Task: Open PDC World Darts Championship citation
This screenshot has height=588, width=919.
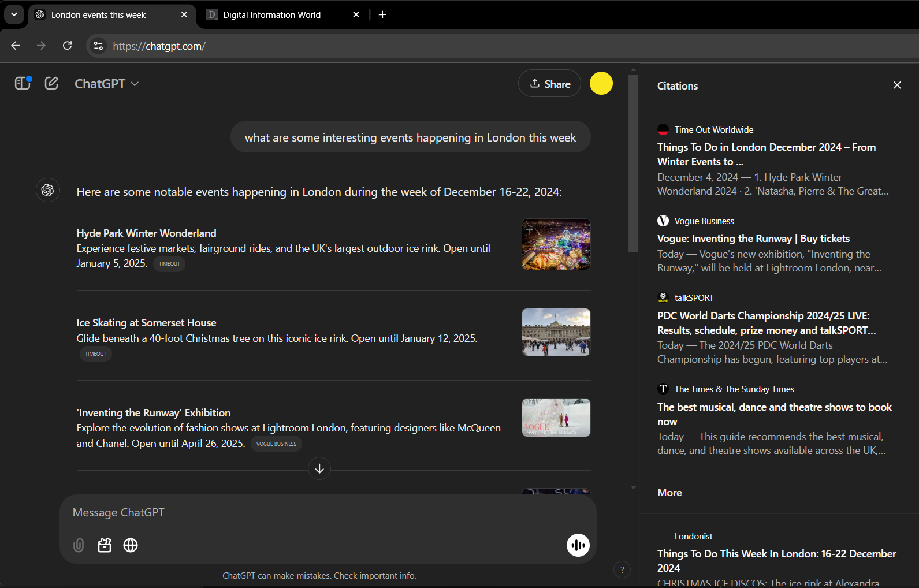Action: [x=767, y=323]
